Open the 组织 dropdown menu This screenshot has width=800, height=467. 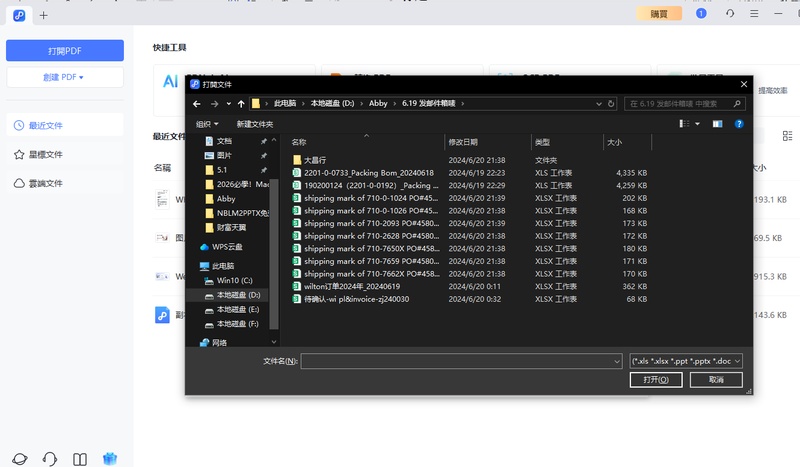207,124
